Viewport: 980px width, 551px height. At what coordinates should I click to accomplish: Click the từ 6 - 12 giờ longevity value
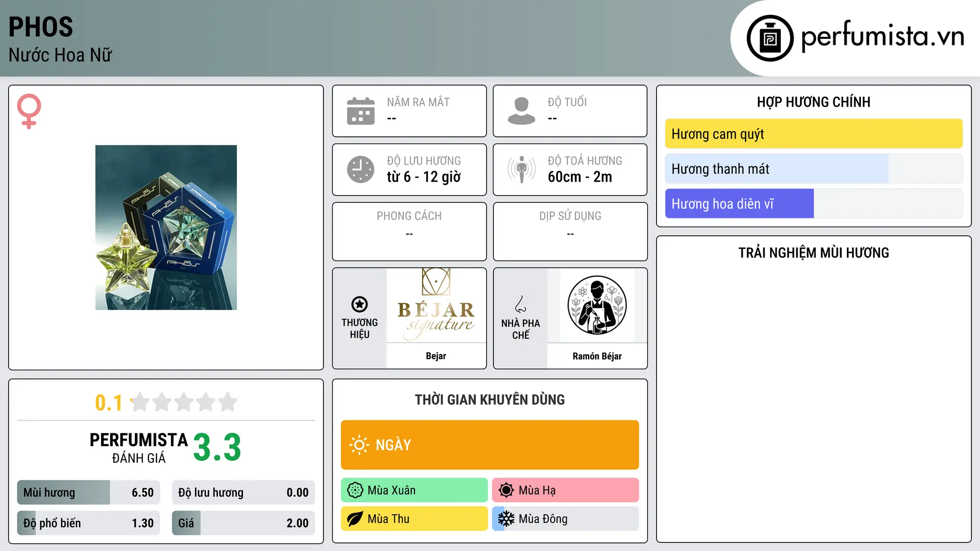pyautogui.click(x=424, y=177)
